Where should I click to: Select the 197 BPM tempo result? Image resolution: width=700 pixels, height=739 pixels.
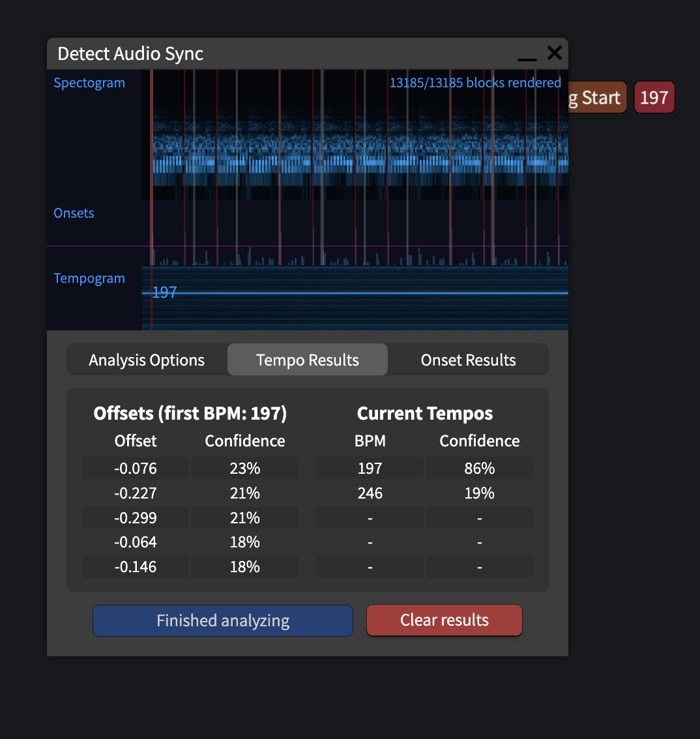(x=370, y=468)
